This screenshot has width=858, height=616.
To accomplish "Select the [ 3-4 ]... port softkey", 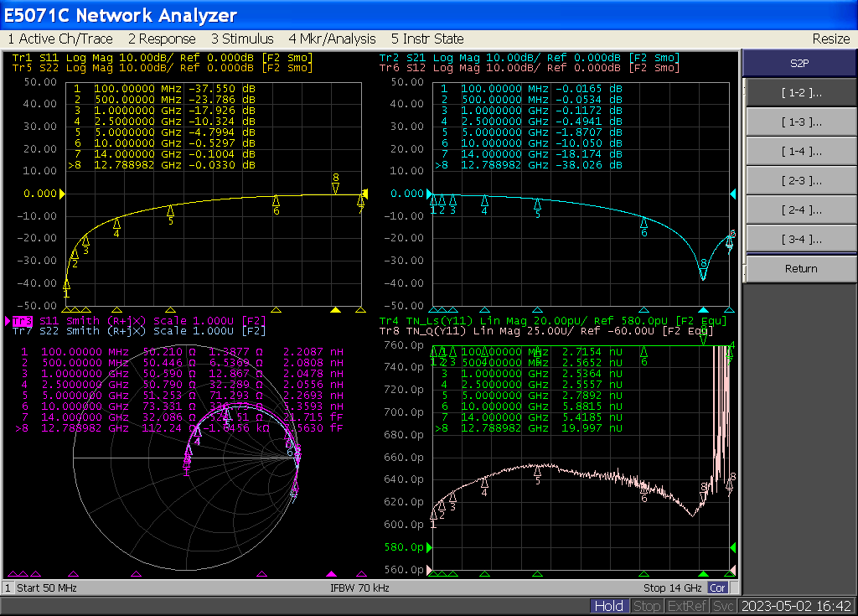I will coord(800,240).
